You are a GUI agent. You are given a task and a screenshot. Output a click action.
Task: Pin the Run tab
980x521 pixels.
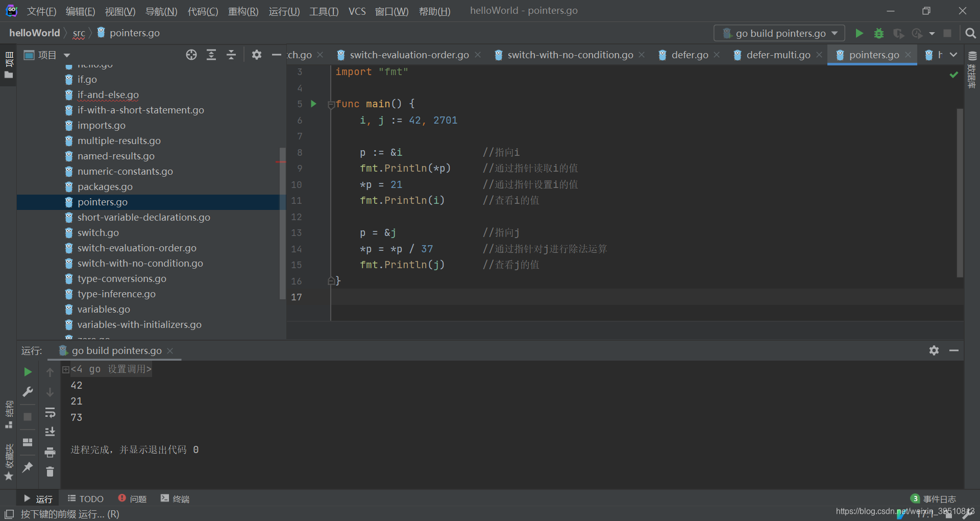(28, 467)
